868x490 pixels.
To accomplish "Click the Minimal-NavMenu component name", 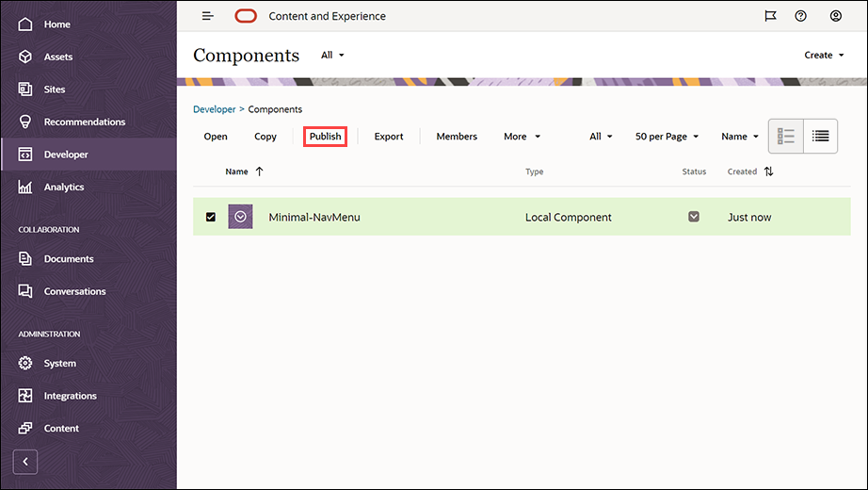I will 313,218.
